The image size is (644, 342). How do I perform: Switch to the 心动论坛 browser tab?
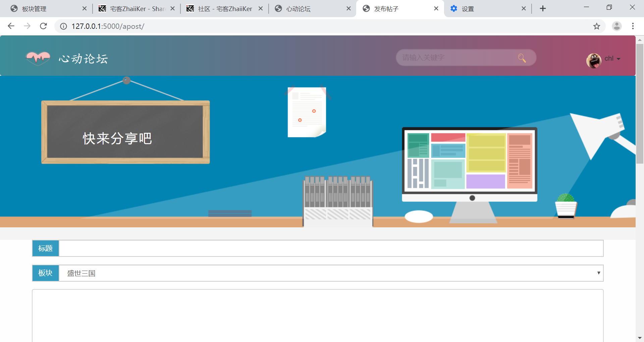click(313, 9)
